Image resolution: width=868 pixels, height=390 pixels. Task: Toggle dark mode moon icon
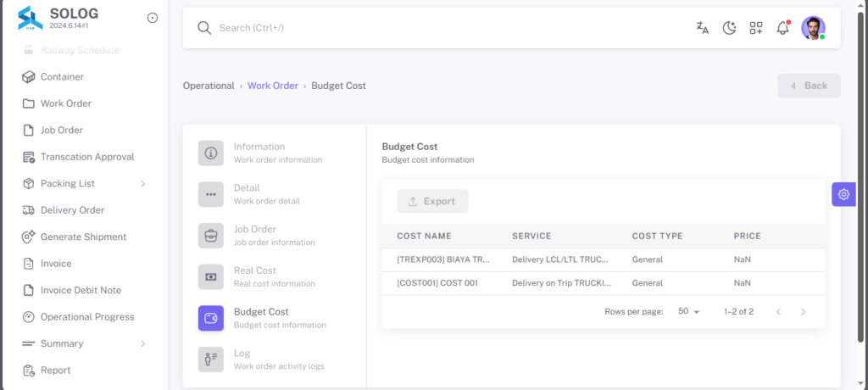click(x=730, y=28)
